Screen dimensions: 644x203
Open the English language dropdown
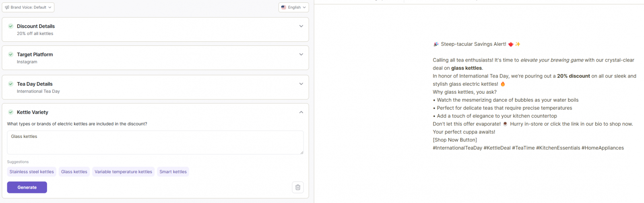pyautogui.click(x=294, y=7)
